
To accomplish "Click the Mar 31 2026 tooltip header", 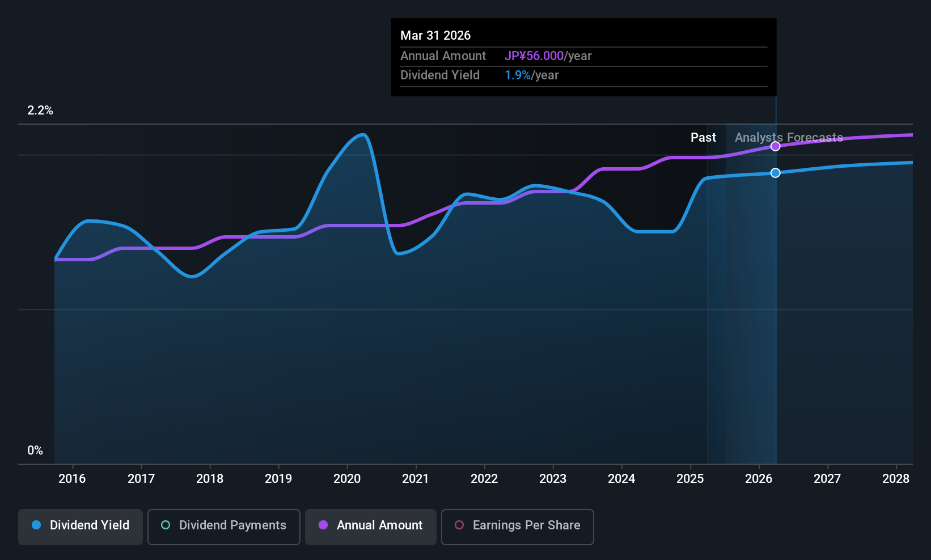I will (x=435, y=35).
